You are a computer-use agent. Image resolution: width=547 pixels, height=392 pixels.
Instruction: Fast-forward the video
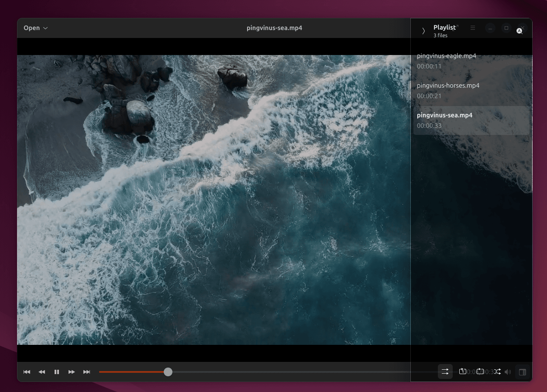[x=72, y=372]
